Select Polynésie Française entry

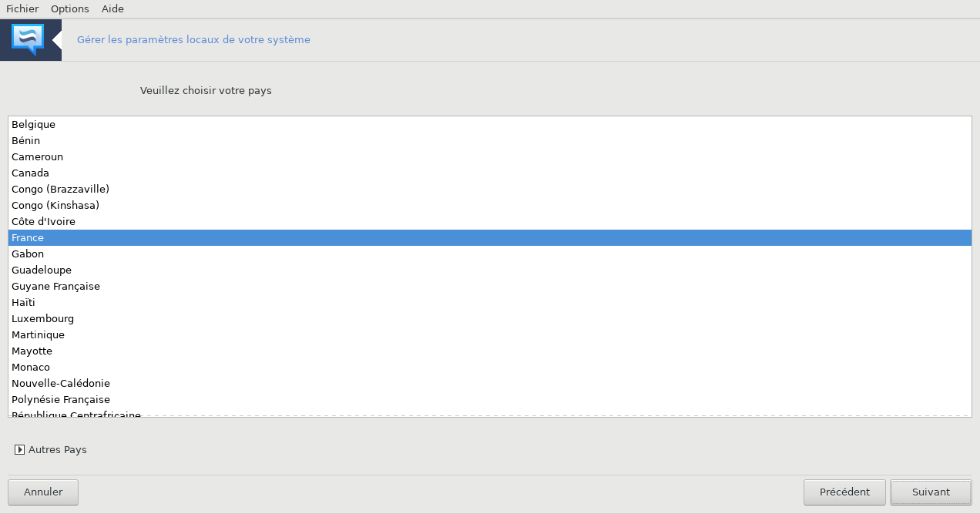coord(490,399)
